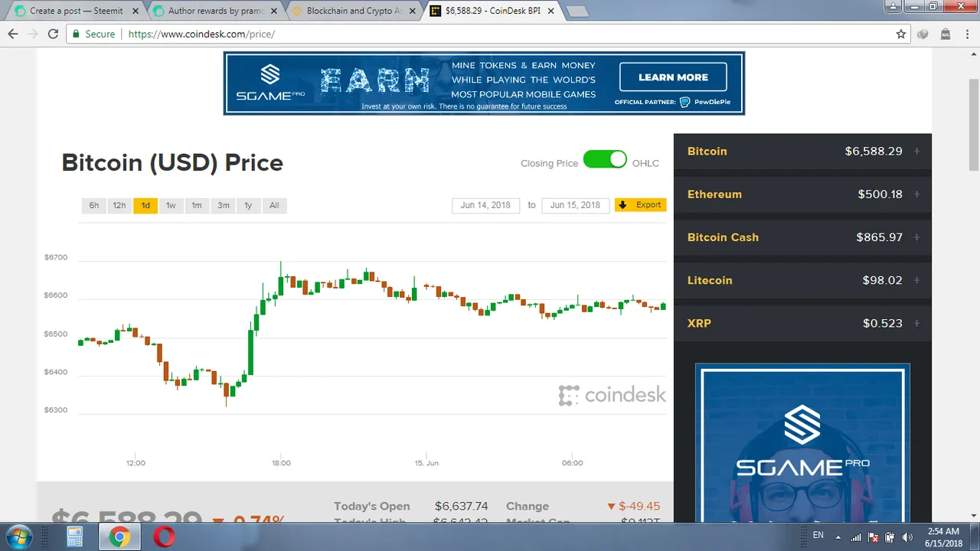Click the SGAME Pro sidebar video ad
Screen dimensions: 980x551
point(802,444)
